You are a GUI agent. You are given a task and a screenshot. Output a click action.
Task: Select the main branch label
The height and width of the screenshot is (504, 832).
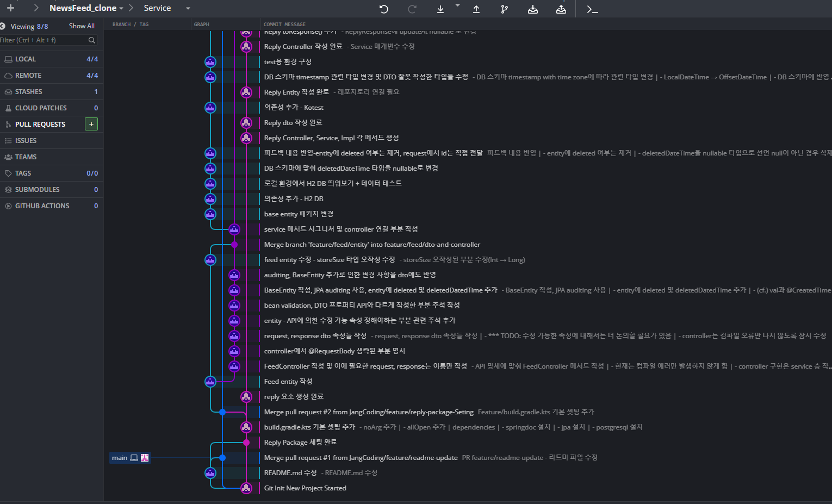(129, 458)
